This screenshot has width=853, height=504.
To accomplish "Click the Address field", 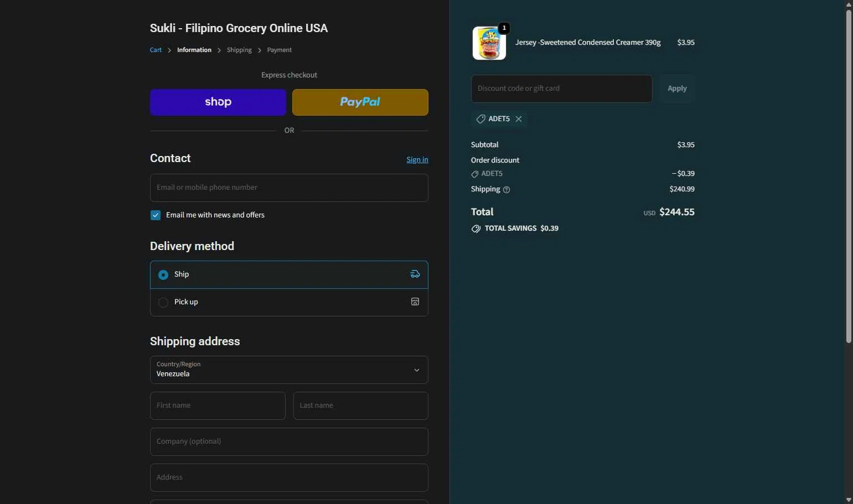I will point(289,477).
